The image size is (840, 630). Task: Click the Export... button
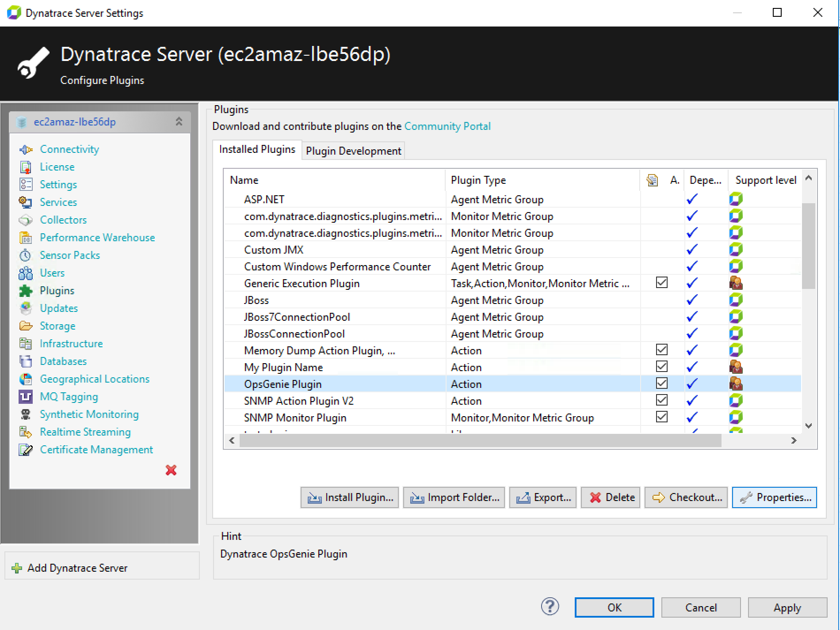[543, 497]
